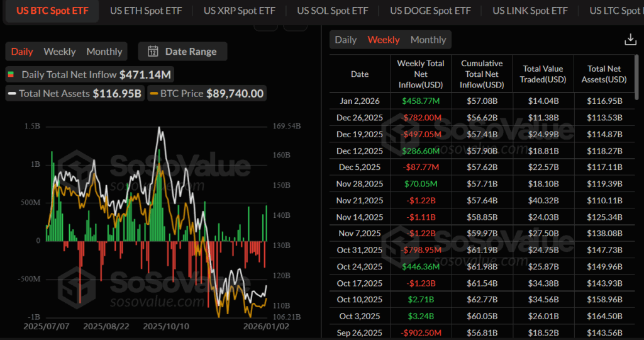Select the Nov 14,2025 row date

click(x=360, y=217)
